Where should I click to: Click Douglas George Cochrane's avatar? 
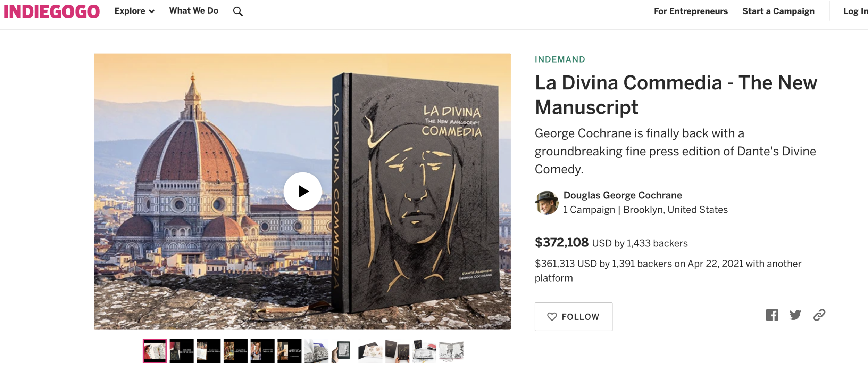(546, 203)
